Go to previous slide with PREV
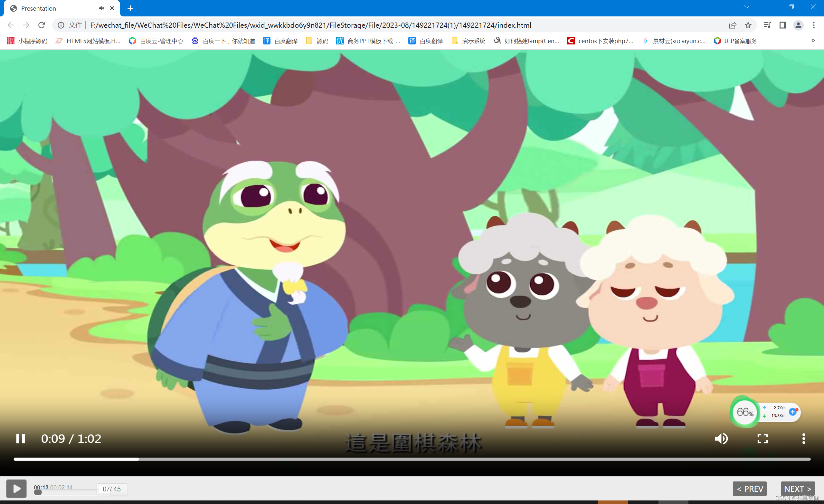Viewport: 824px width, 504px height. tap(749, 489)
